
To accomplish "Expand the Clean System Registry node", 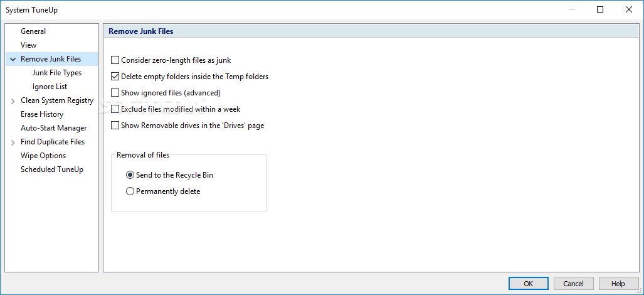I will (13, 100).
